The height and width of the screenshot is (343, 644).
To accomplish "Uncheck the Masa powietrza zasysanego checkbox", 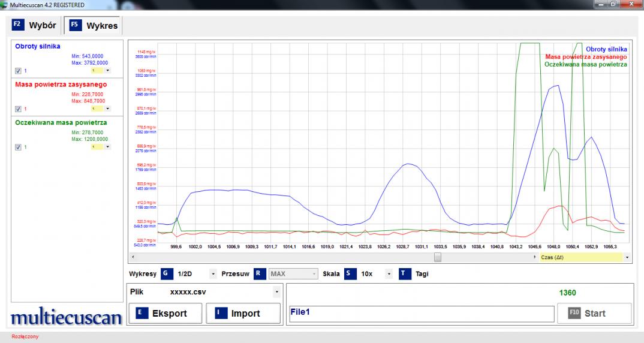I will point(18,109).
